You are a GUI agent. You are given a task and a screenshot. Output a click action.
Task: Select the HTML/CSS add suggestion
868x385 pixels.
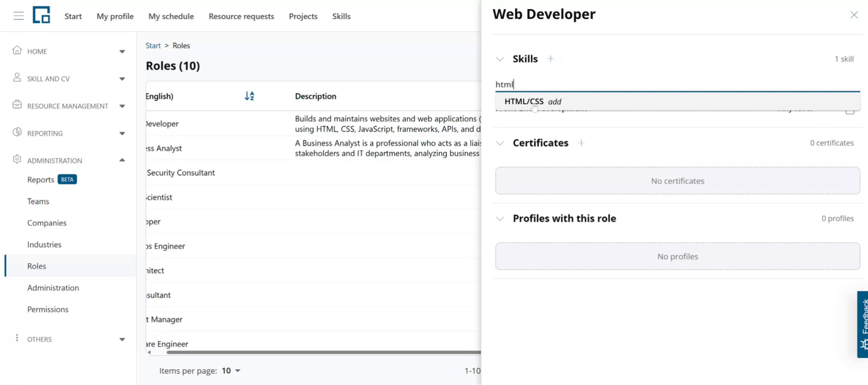coord(677,101)
